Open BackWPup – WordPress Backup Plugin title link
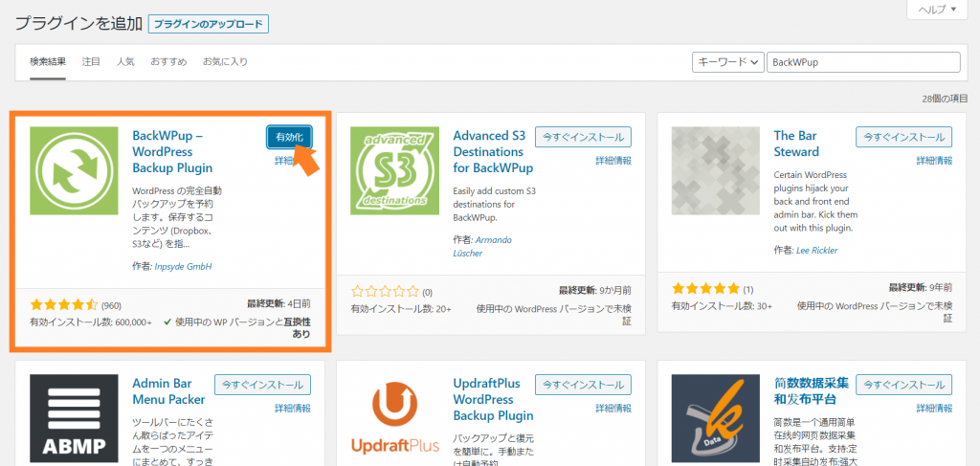This screenshot has height=466, width=980. coord(172,152)
